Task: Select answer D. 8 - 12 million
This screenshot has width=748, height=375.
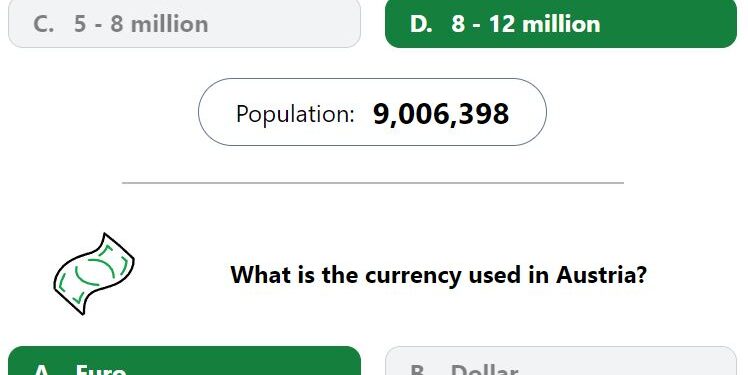Action: [x=561, y=24]
